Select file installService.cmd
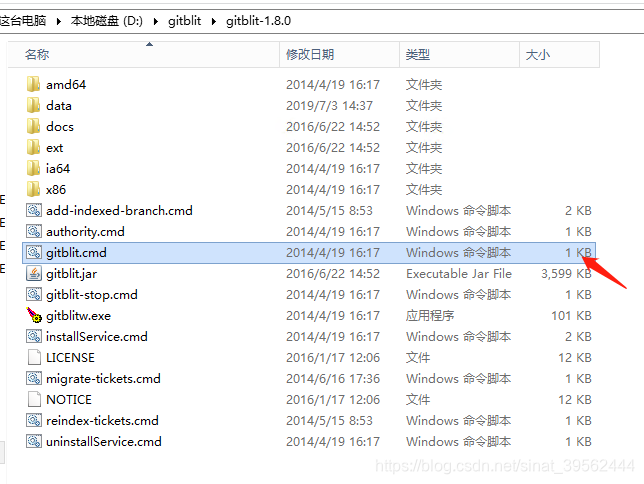Viewport: 644px width, 484px height. click(97, 336)
